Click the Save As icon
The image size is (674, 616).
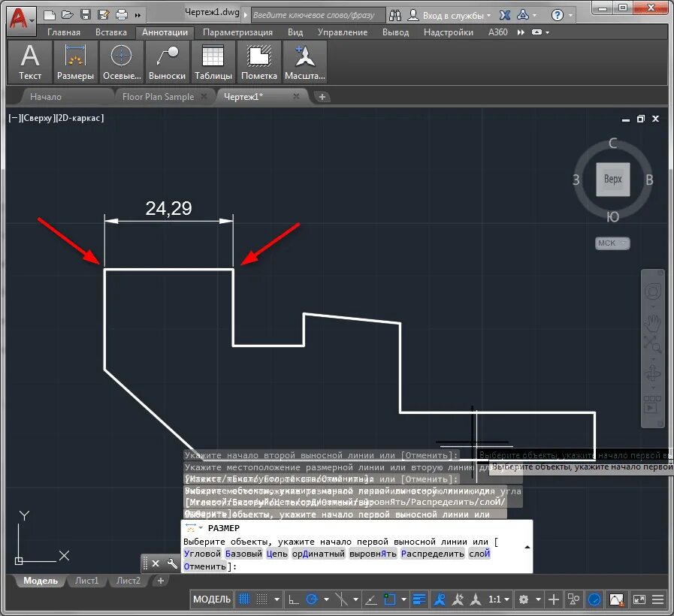pyautogui.click(x=104, y=15)
